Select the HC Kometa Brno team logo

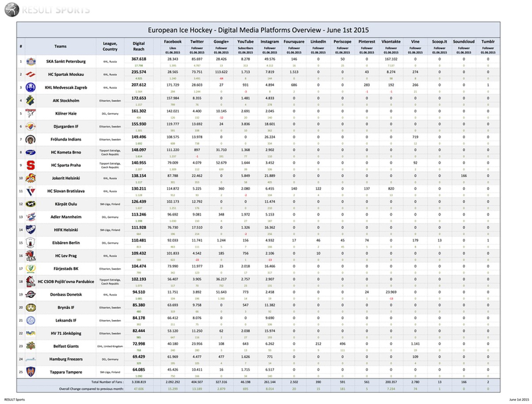coord(31,152)
